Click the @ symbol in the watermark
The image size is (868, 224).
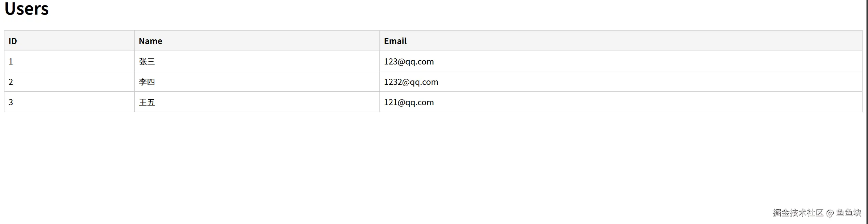tap(830, 213)
